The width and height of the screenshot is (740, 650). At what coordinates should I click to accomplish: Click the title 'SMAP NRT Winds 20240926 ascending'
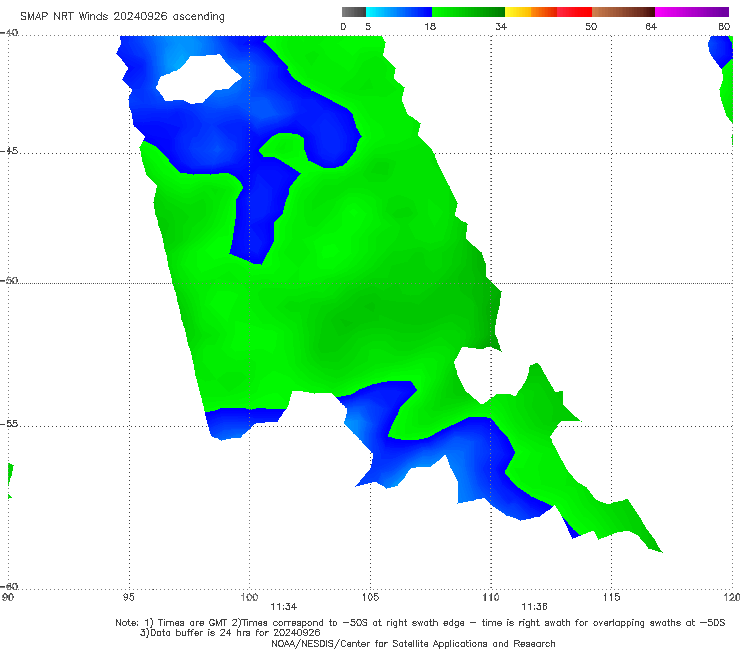click(122, 16)
